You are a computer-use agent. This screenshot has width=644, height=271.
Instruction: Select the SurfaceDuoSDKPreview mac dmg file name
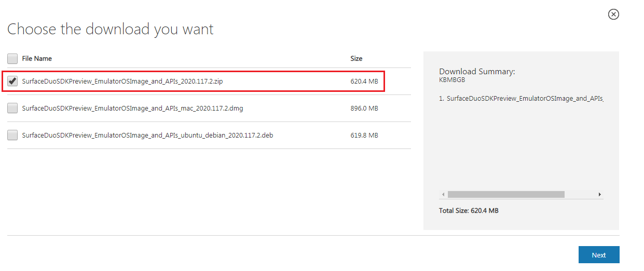132,109
